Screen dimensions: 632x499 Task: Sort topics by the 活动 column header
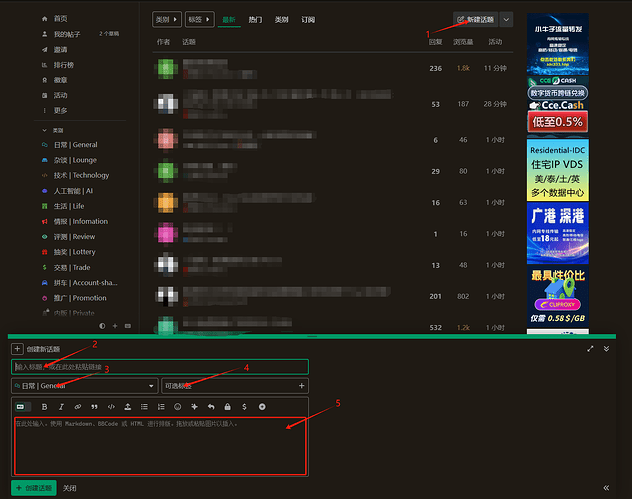point(495,42)
